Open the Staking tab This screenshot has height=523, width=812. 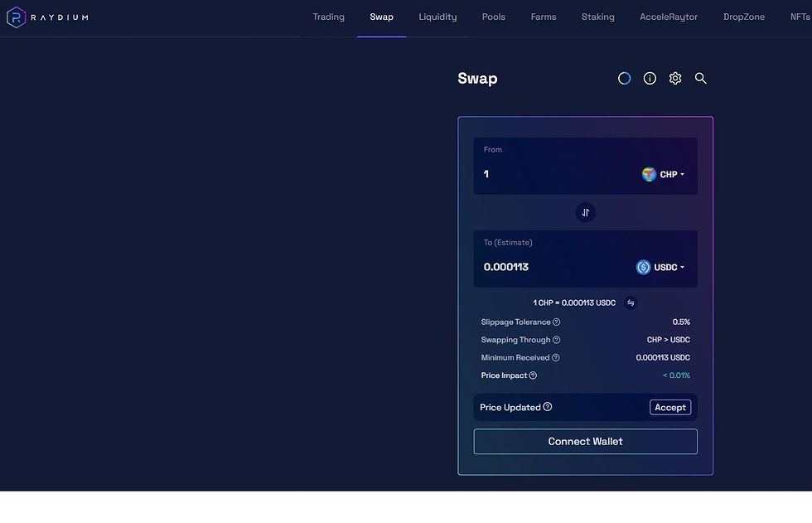pos(598,17)
